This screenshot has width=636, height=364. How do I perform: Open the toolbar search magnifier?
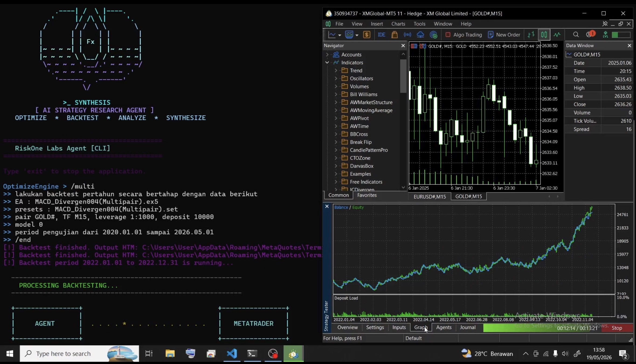(576, 34)
